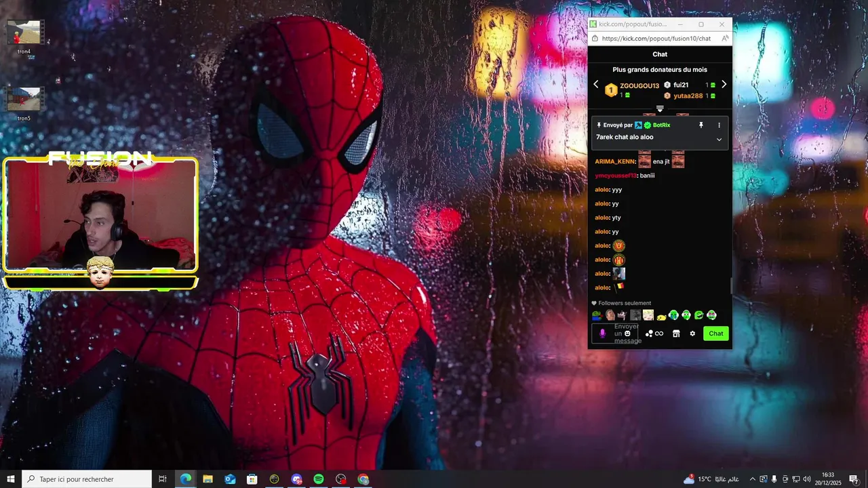The height and width of the screenshot is (488, 868).
Task: Open Task View on the taskbar
Action: click(x=163, y=479)
